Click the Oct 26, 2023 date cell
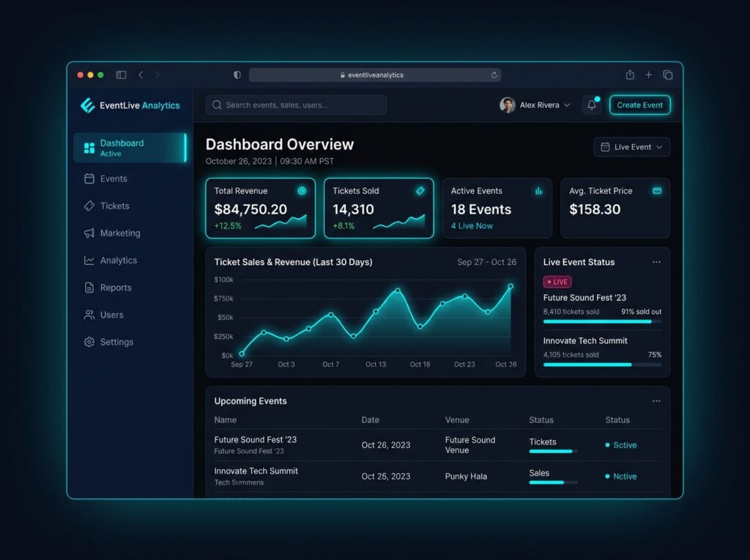Image resolution: width=750 pixels, height=560 pixels. click(x=385, y=445)
